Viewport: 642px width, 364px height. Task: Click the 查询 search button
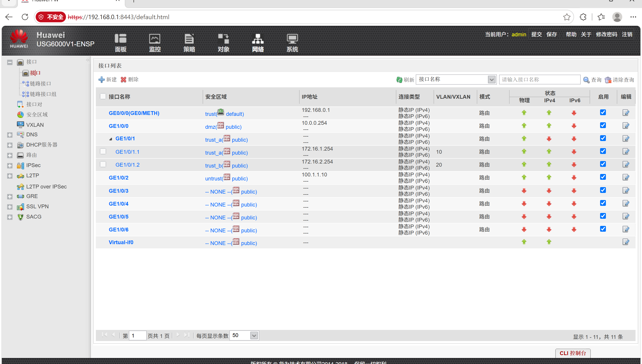click(592, 80)
